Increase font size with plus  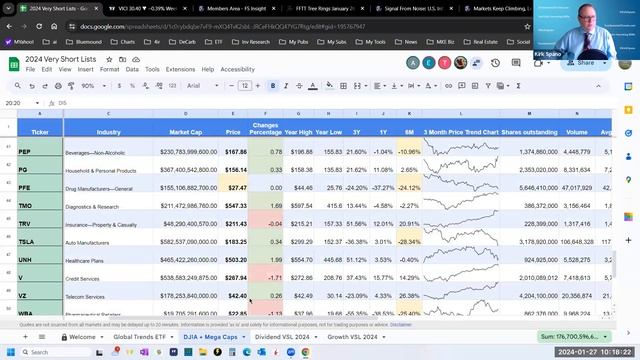pos(258,86)
